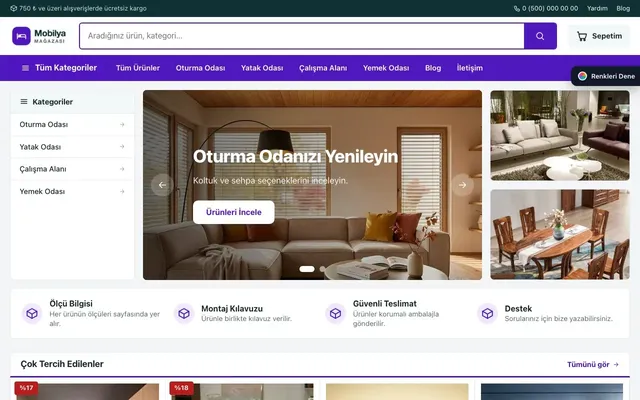Expand the Oturma Odası sidebar arrow
The height and width of the screenshot is (400, 640).
tap(122, 124)
